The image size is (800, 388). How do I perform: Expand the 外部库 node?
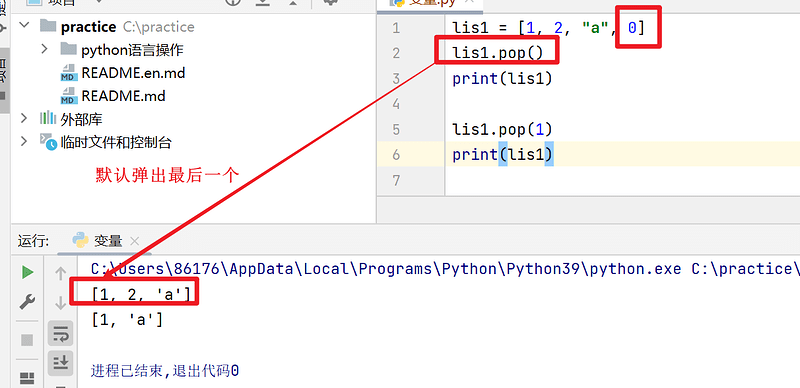click(24, 119)
